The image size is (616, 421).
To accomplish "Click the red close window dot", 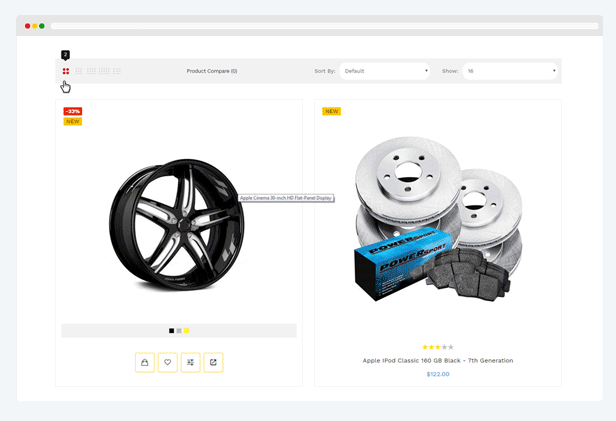I will (28, 26).
